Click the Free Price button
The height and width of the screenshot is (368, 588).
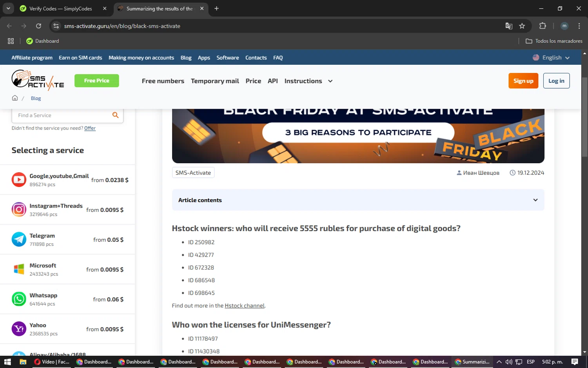[96, 80]
